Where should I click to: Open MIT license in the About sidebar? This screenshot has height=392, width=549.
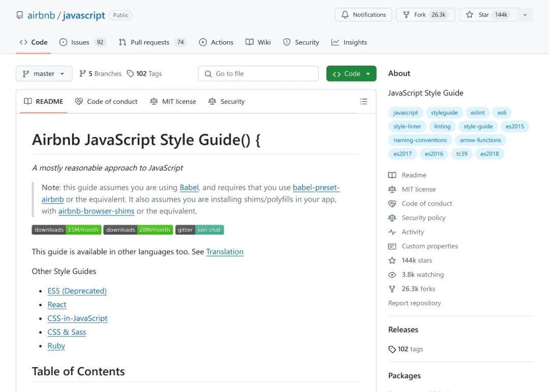412,190
